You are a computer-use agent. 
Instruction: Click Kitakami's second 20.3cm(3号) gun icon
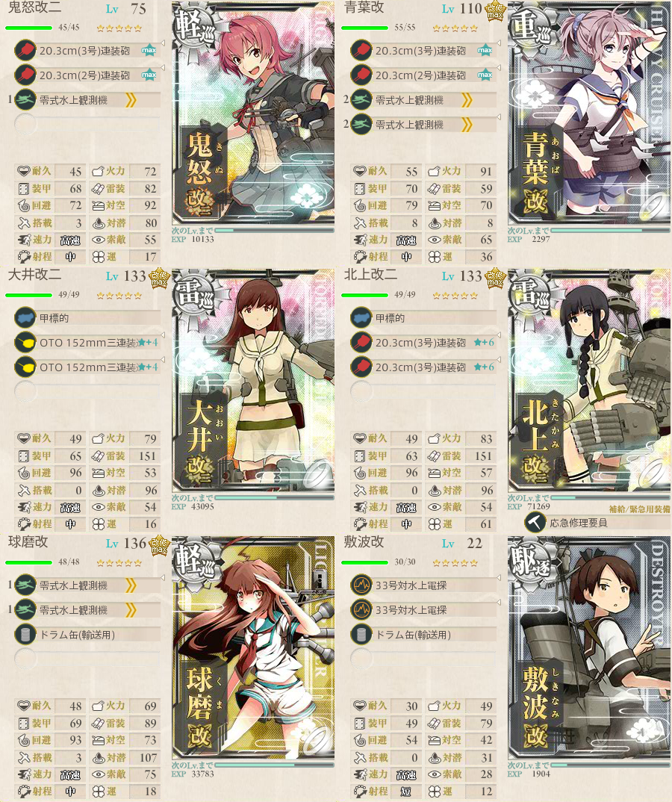tap(361, 367)
